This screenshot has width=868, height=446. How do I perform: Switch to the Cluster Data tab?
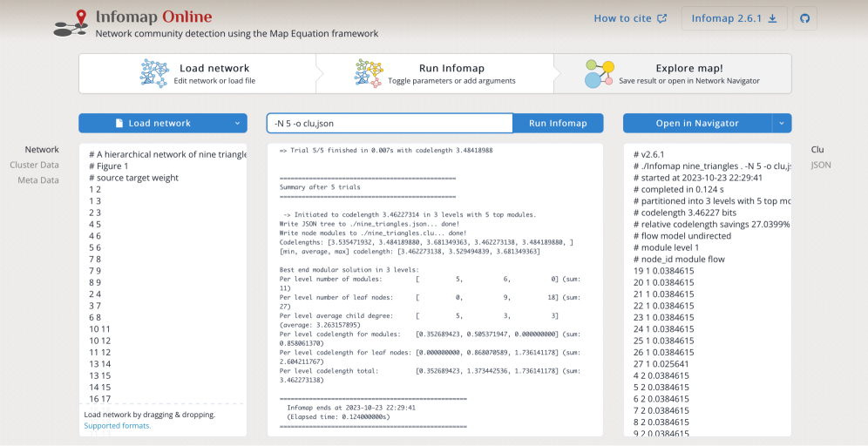(35, 165)
